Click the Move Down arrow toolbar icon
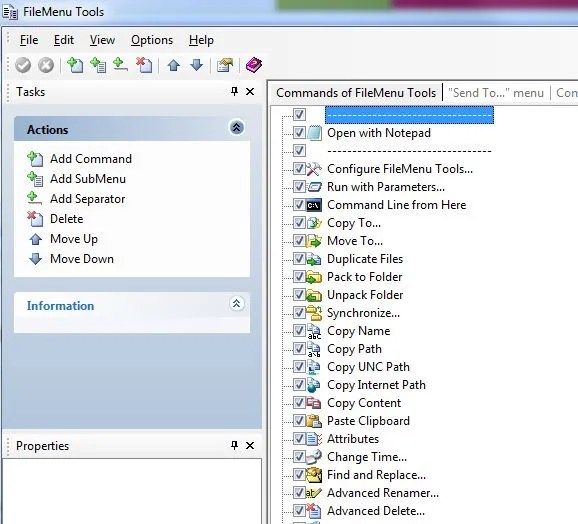Image resolution: width=578 pixels, height=524 pixels. click(x=196, y=65)
